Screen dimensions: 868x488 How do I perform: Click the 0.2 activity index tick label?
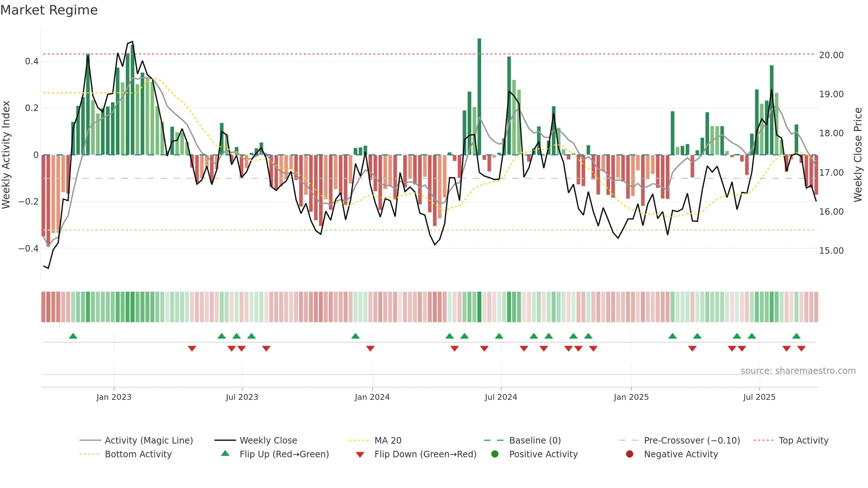(31, 108)
